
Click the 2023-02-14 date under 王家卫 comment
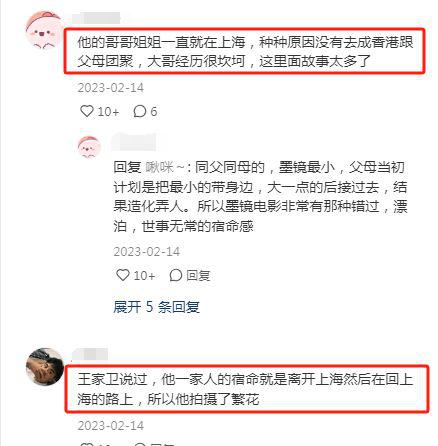pyautogui.click(x=111, y=426)
